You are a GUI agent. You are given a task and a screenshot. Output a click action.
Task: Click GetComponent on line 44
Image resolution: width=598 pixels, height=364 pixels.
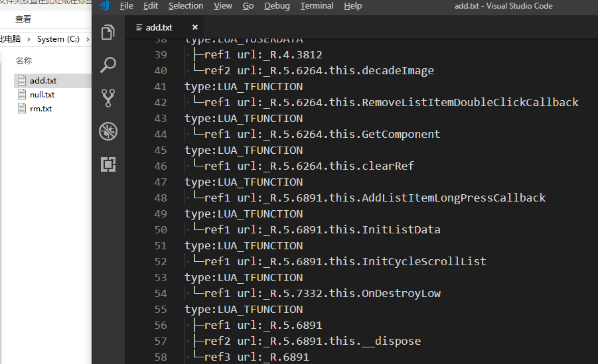tap(401, 134)
